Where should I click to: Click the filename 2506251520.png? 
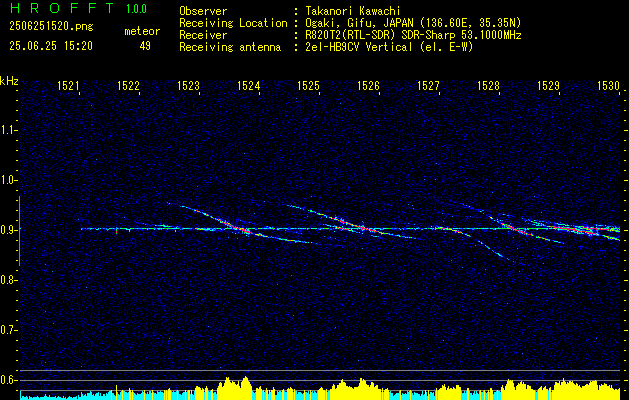click(51, 27)
